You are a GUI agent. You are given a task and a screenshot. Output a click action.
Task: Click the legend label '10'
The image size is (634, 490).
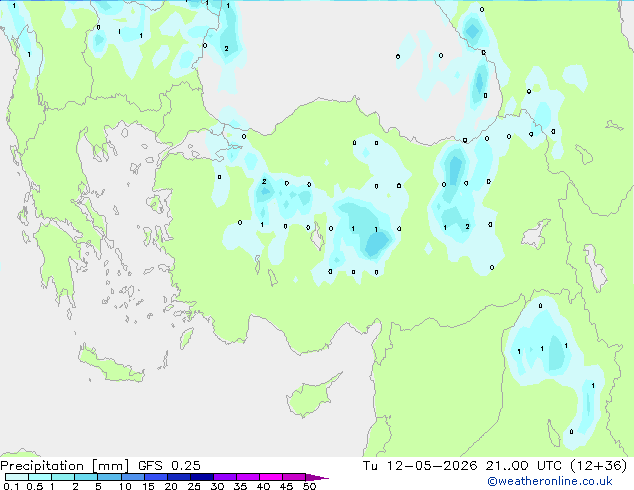pyautogui.click(x=125, y=486)
